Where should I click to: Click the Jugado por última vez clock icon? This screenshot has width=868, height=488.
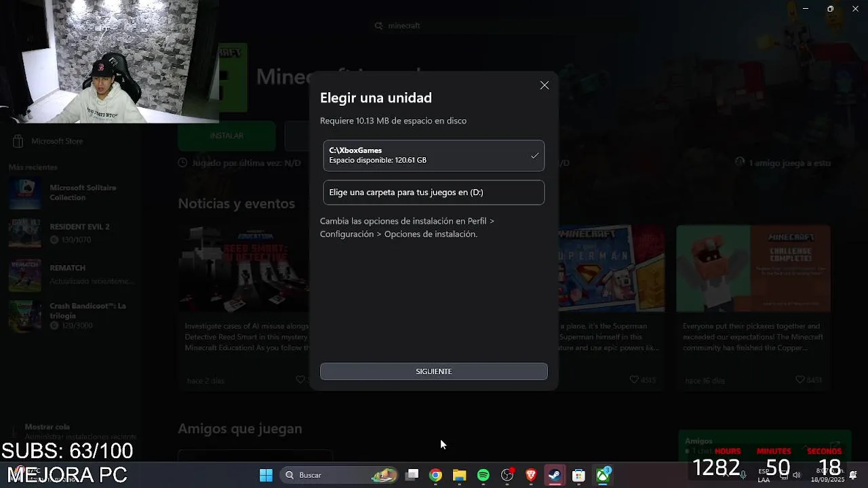click(x=182, y=163)
